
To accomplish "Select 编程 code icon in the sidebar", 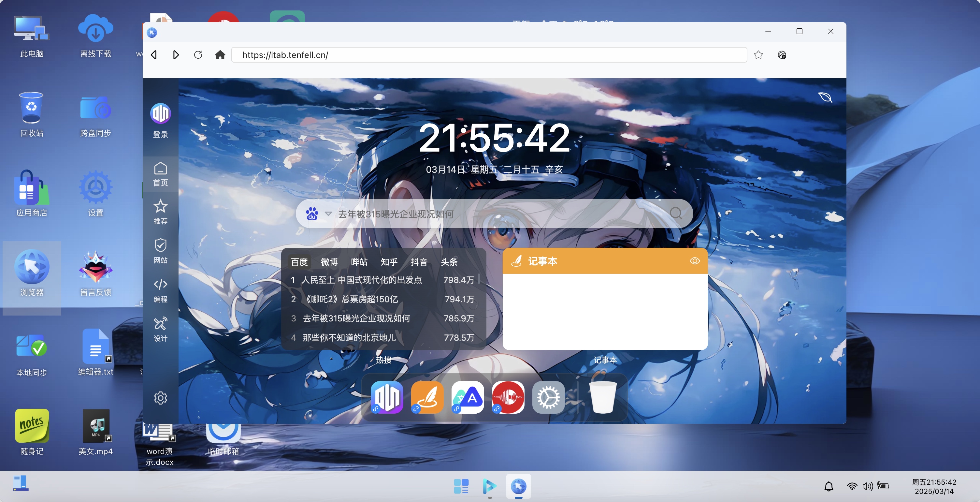I will pyautogui.click(x=160, y=291).
